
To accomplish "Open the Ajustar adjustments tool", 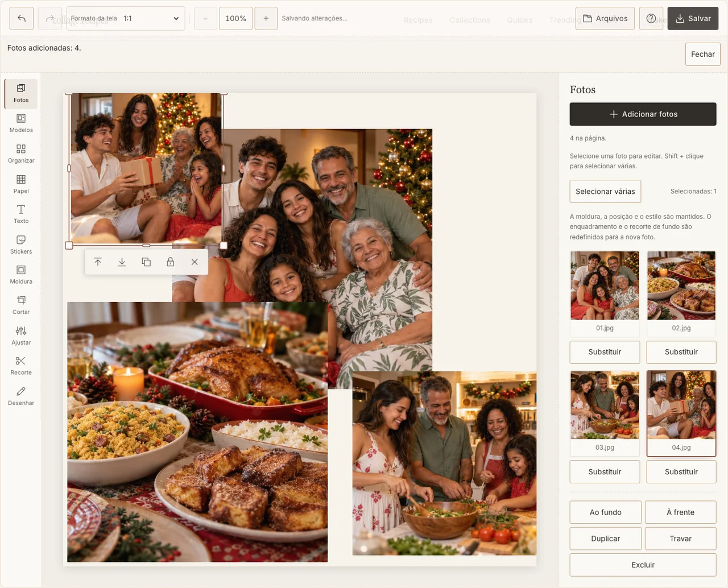I will coord(21,336).
